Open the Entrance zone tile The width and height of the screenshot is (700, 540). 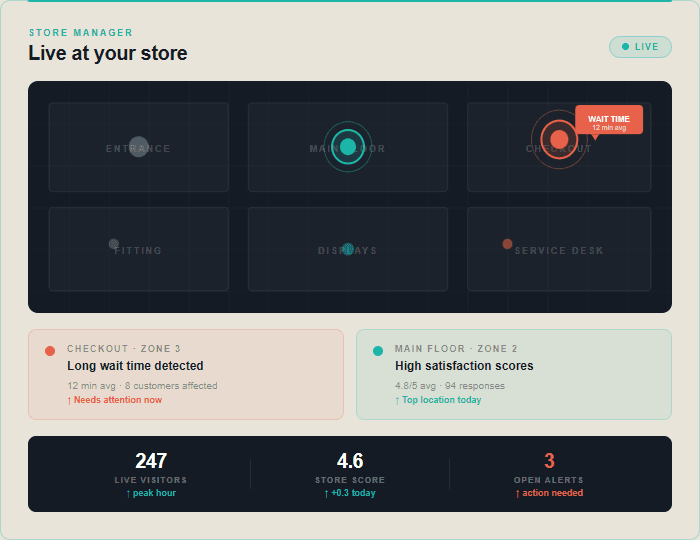click(x=138, y=147)
